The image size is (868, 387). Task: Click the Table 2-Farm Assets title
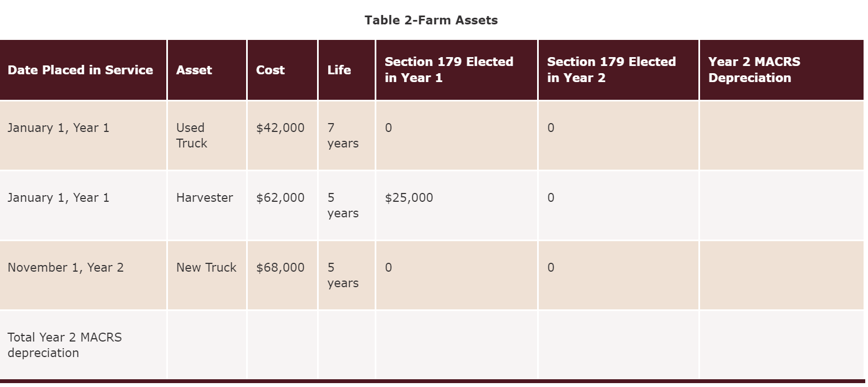(431, 21)
